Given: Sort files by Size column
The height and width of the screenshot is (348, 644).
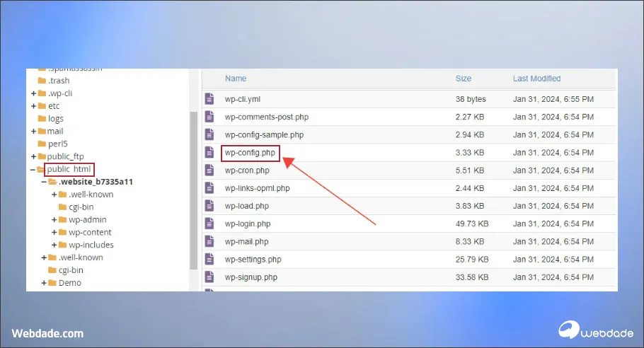Looking at the screenshot, I should tap(464, 79).
